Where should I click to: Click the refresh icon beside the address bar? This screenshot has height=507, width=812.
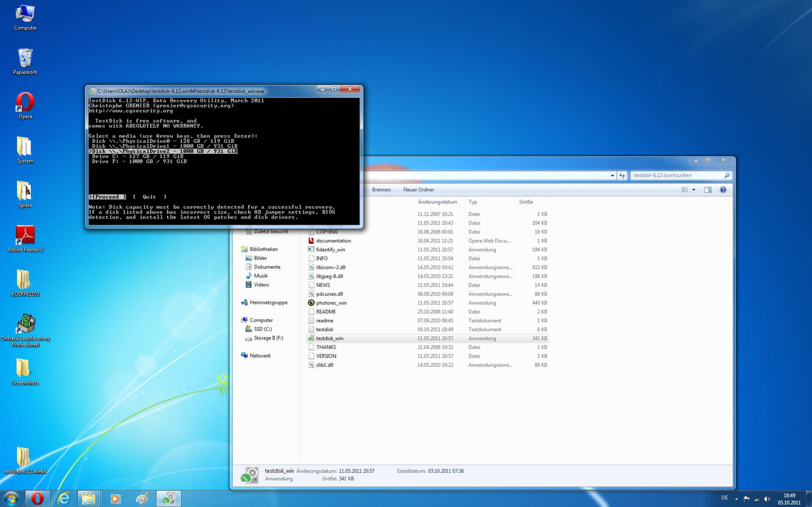(x=622, y=175)
